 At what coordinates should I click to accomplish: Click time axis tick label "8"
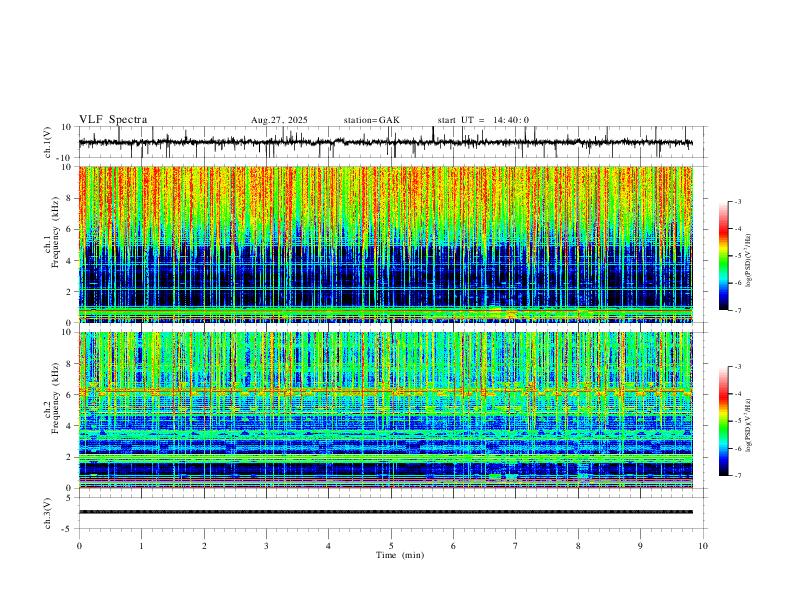578,546
